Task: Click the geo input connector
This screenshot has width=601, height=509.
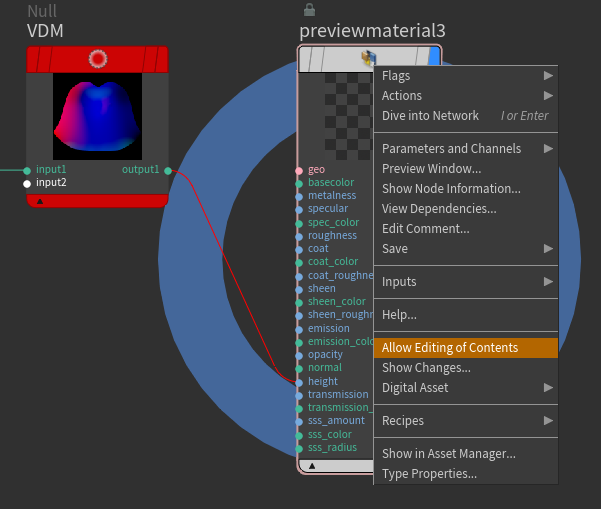Action: 299,171
